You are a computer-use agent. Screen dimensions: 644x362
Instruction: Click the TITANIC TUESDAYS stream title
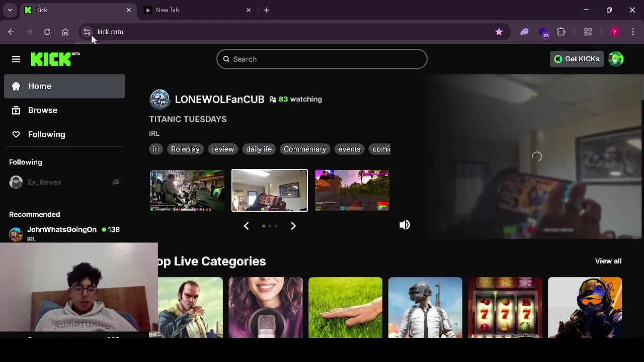click(x=188, y=119)
